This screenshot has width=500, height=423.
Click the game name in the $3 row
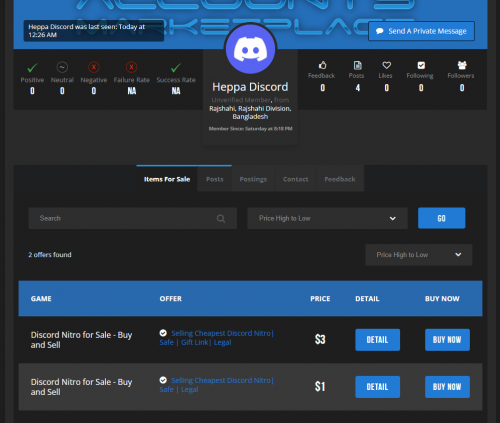point(81,340)
